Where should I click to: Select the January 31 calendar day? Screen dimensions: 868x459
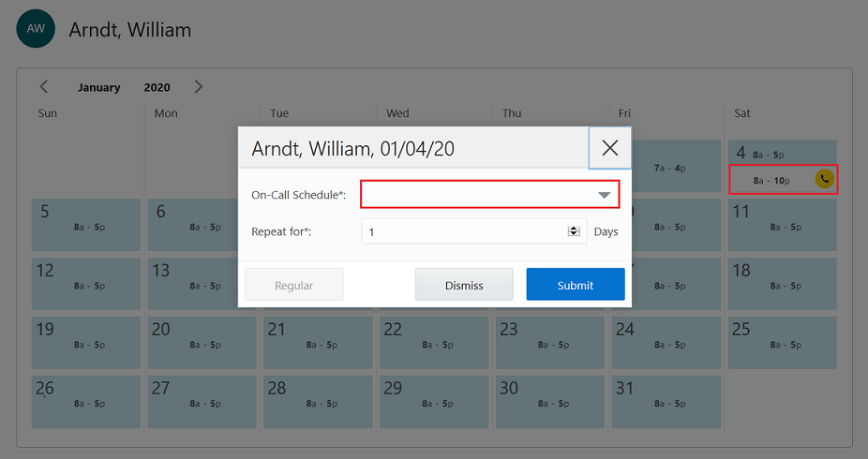pyautogui.click(x=666, y=402)
